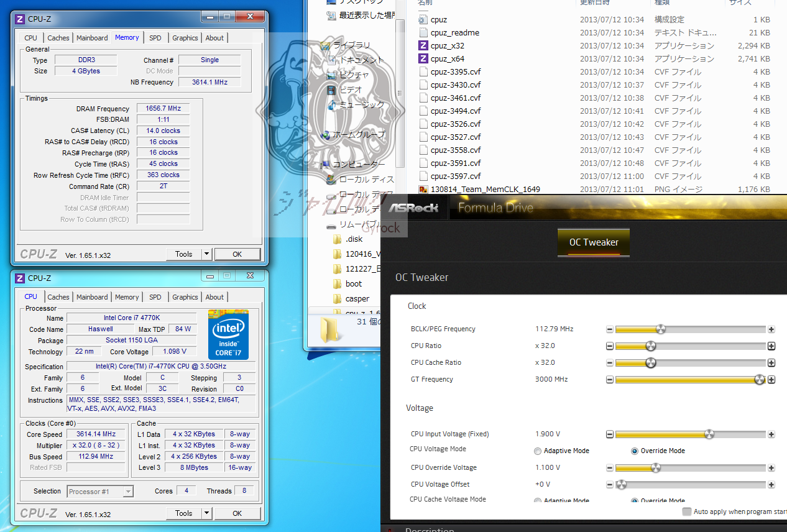Image resolution: width=787 pixels, height=532 pixels.
Task: Select the cpuz_readme text file icon
Action: [423, 32]
